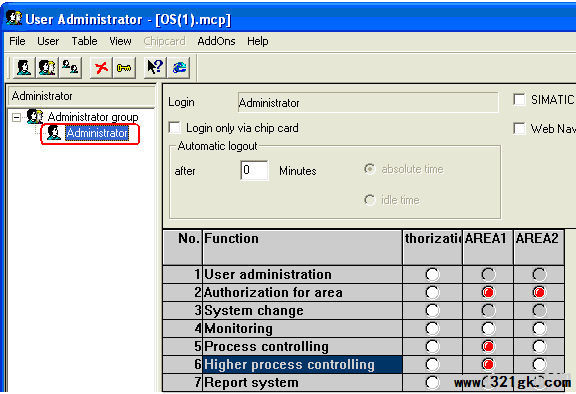
Task: Toggle Higher process controlling AREA2 circle
Action: pos(539,364)
